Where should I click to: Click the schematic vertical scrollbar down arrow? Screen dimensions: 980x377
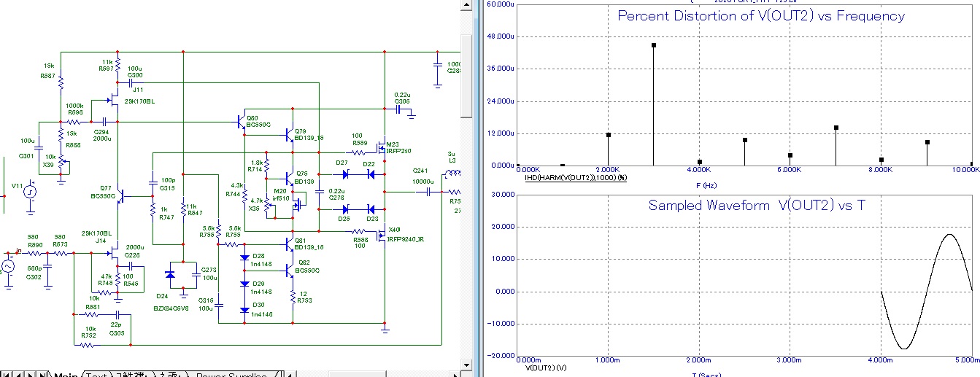[x=467, y=363]
